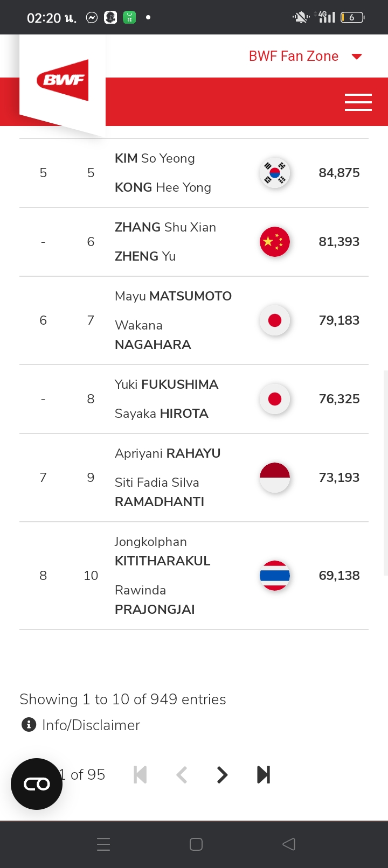This screenshot has width=388, height=868.
Task: Expand the BWF Fan Zone dropdown arrow
Action: tap(357, 57)
